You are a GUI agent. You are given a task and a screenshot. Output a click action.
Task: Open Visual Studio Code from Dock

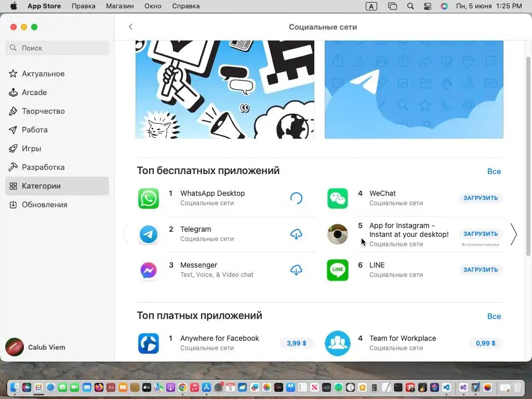coord(446,387)
